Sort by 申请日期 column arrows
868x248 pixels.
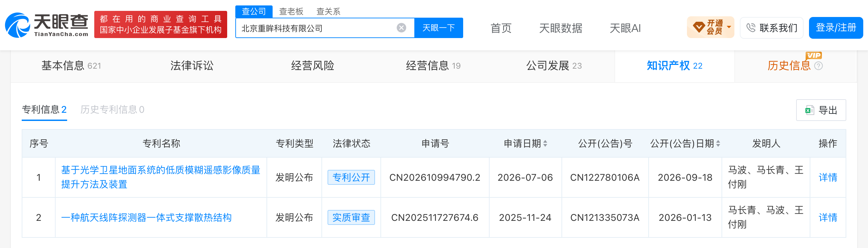pyautogui.click(x=545, y=143)
